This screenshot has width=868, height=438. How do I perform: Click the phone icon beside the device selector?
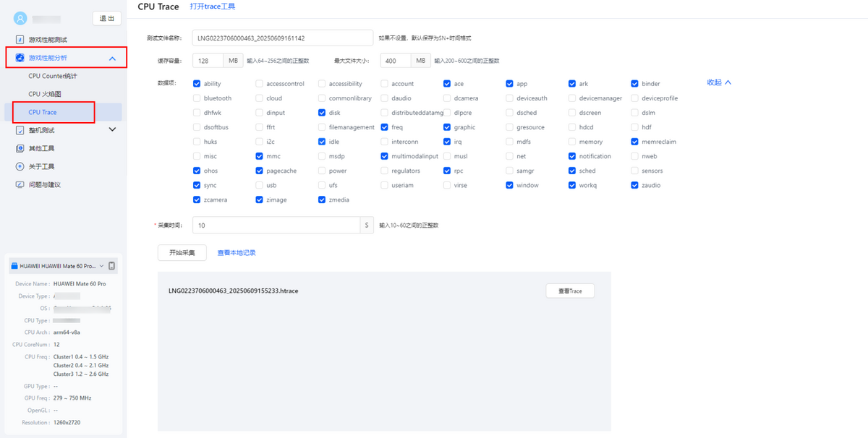coord(112,266)
